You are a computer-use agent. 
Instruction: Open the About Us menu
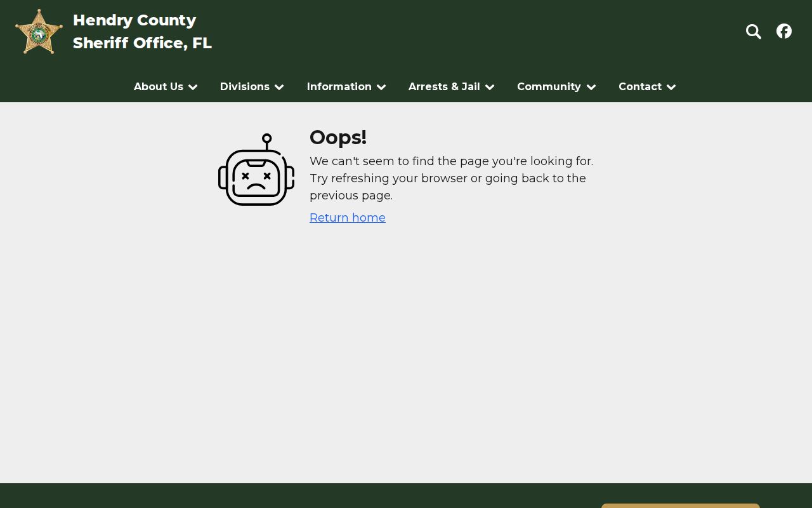tap(159, 86)
